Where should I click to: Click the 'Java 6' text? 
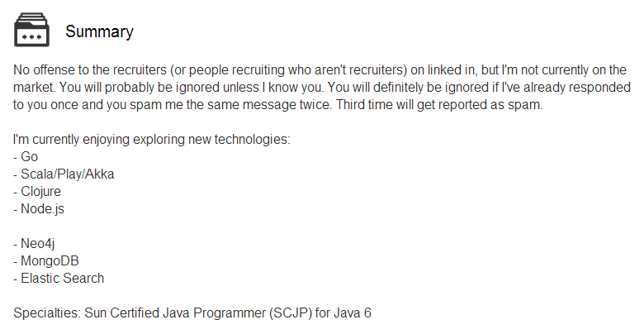pos(353,313)
